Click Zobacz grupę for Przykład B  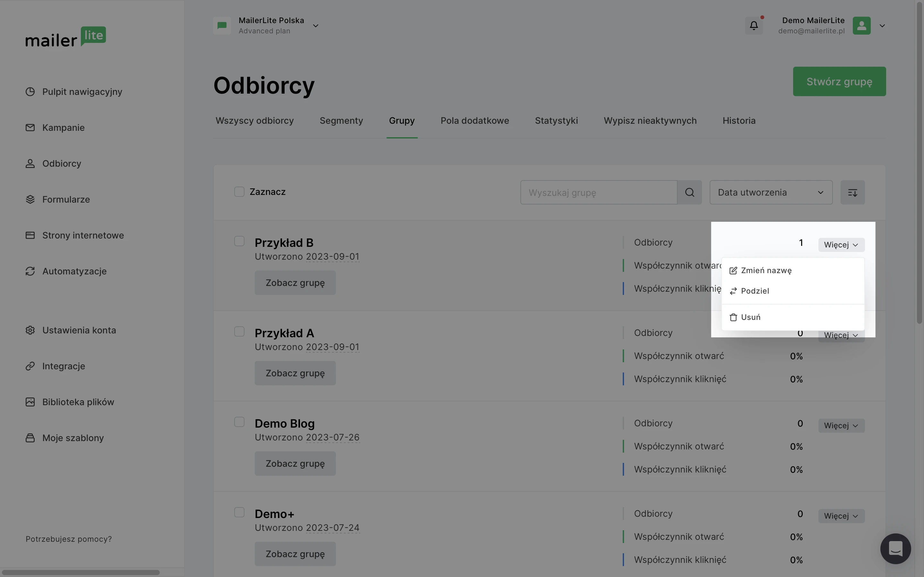coord(295,283)
